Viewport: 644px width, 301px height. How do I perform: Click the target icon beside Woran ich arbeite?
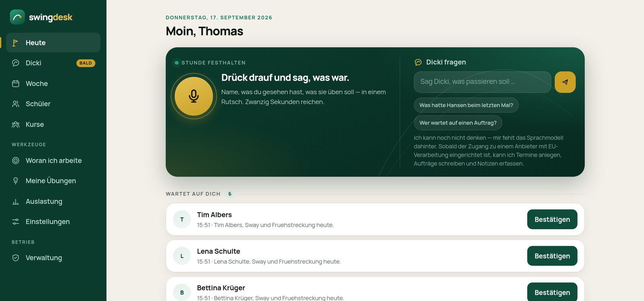(16, 160)
